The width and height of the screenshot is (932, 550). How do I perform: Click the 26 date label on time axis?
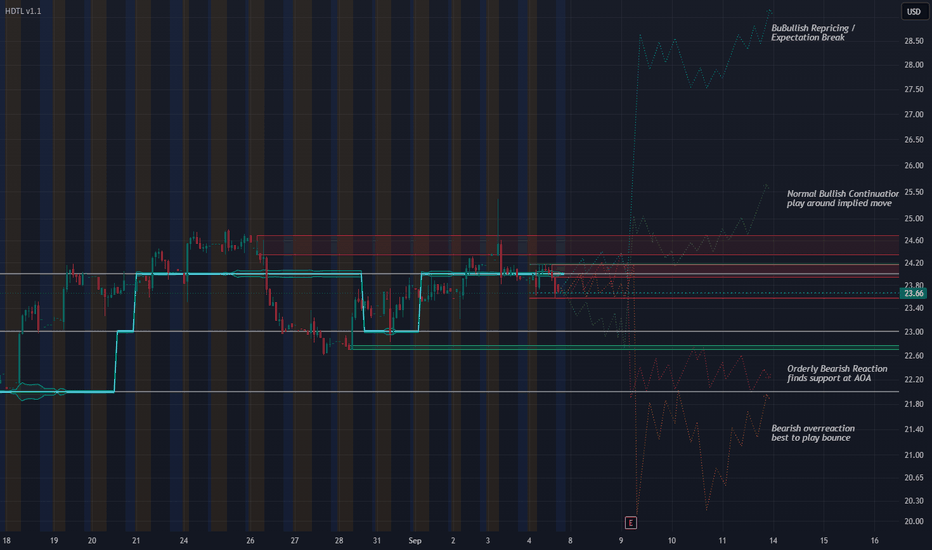click(x=250, y=540)
